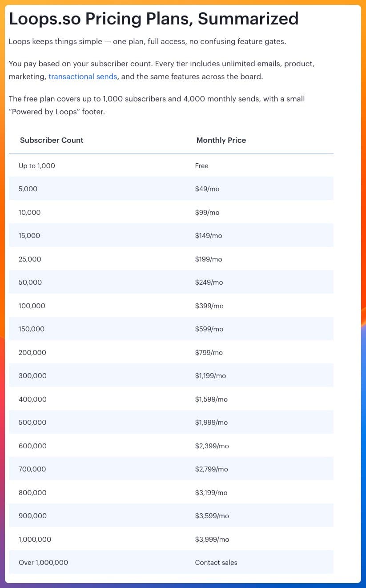Select the 200,000 subscriber count cell
The width and height of the screenshot is (366, 588).
[x=32, y=353]
